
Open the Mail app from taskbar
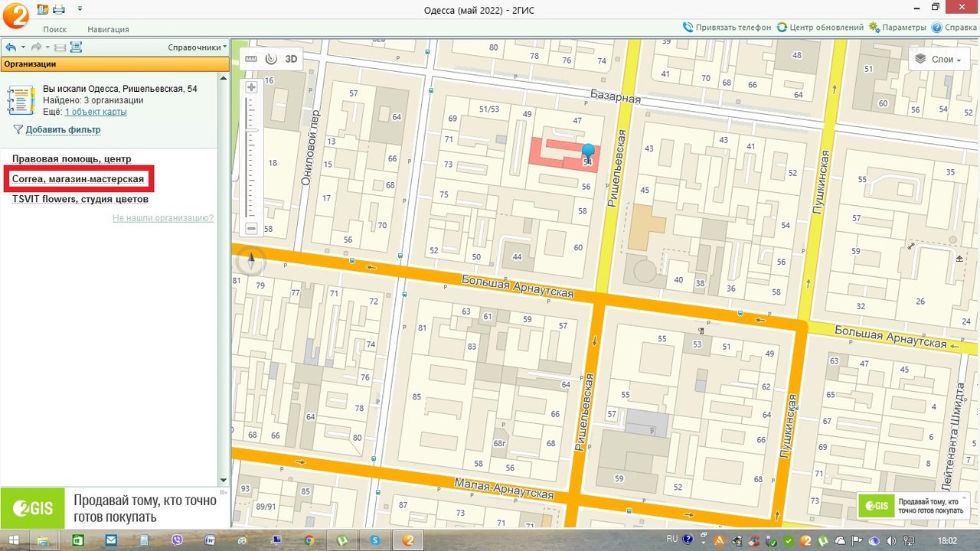click(x=111, y=540)
